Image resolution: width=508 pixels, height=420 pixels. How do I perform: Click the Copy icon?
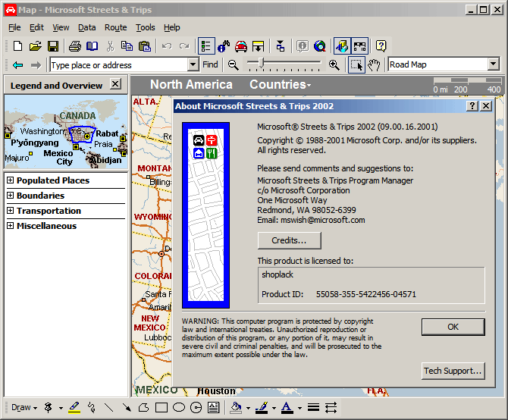[x=127, y=46]
